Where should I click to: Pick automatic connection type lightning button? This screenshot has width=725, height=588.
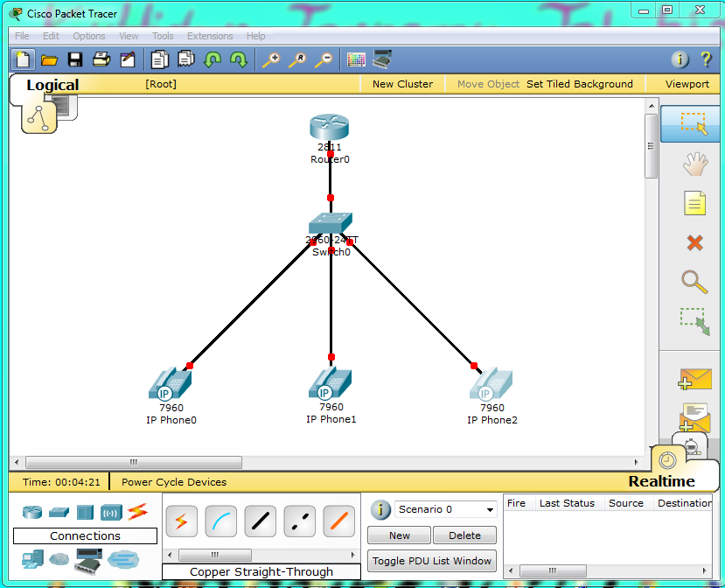click(x=181, y=521)
